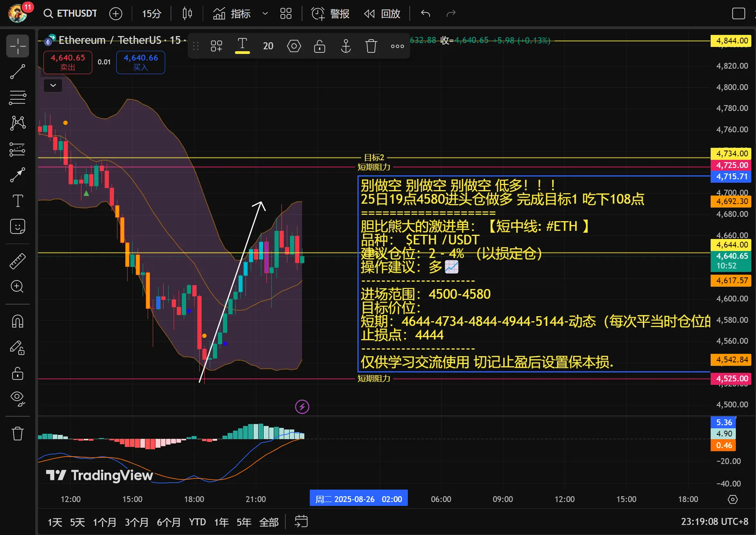The image size is (756, 535).
Task: Expand the indicator favorites dropdown arrow
Action: [265, 14]
